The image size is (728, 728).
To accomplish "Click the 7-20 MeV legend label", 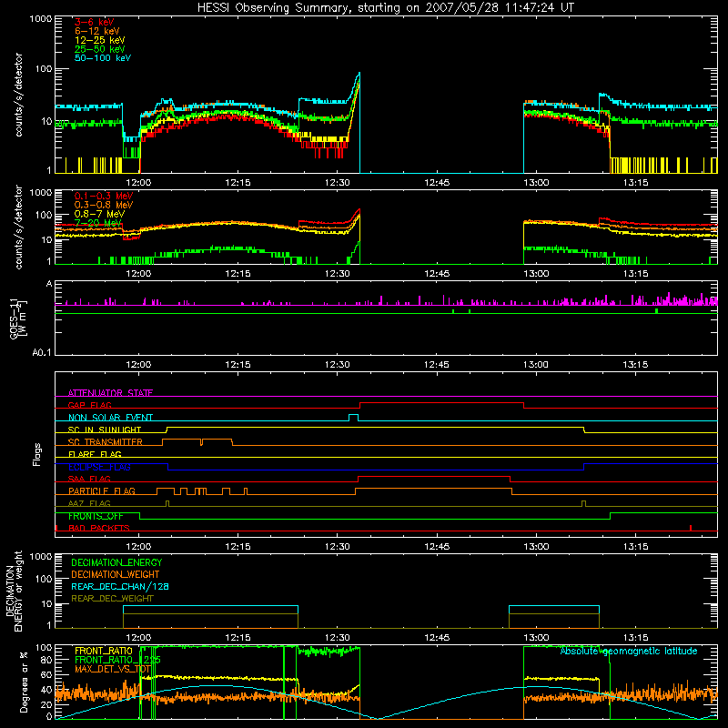I will (x=97, y=223).
